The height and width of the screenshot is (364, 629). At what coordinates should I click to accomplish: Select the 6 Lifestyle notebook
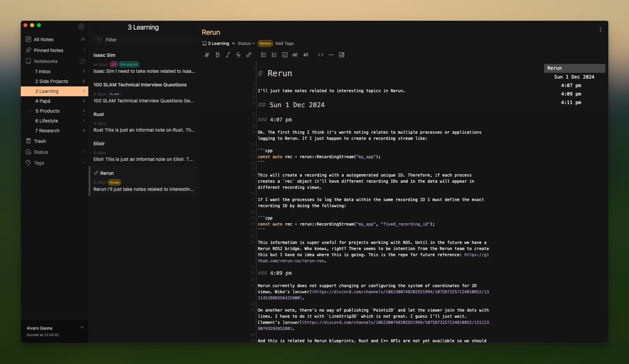(55, 121)
